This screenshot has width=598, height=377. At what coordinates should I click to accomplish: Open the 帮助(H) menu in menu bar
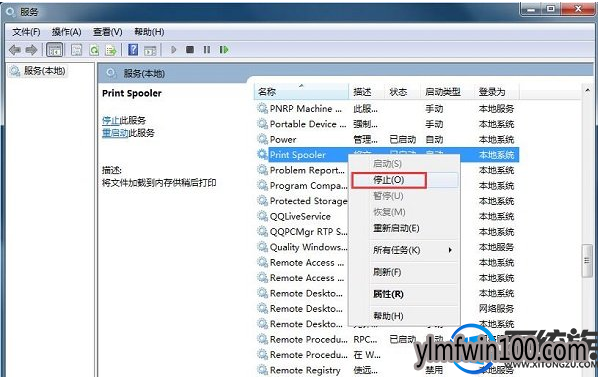pos(149,32)
